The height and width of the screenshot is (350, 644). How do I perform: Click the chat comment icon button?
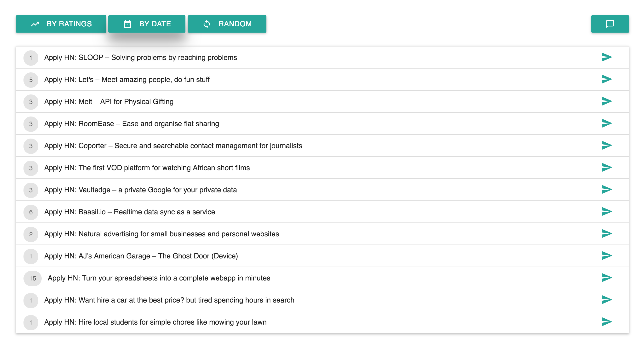(609, 24)
